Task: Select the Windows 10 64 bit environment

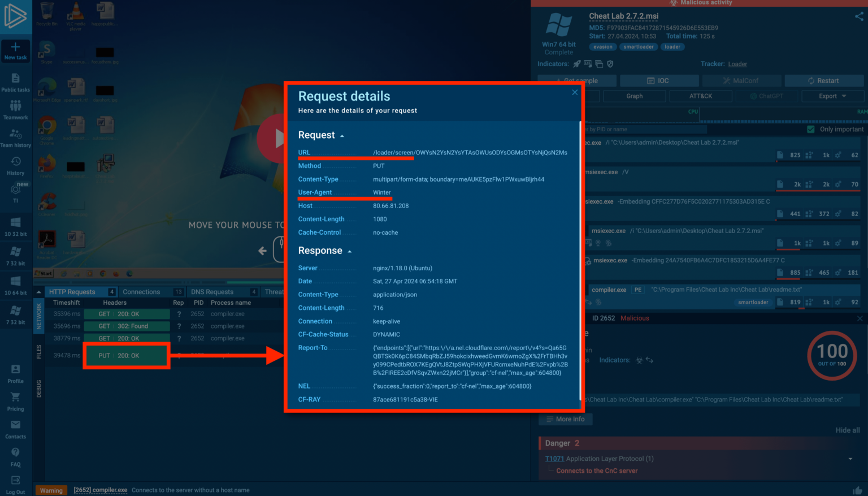Action: (x=16, y=286)
